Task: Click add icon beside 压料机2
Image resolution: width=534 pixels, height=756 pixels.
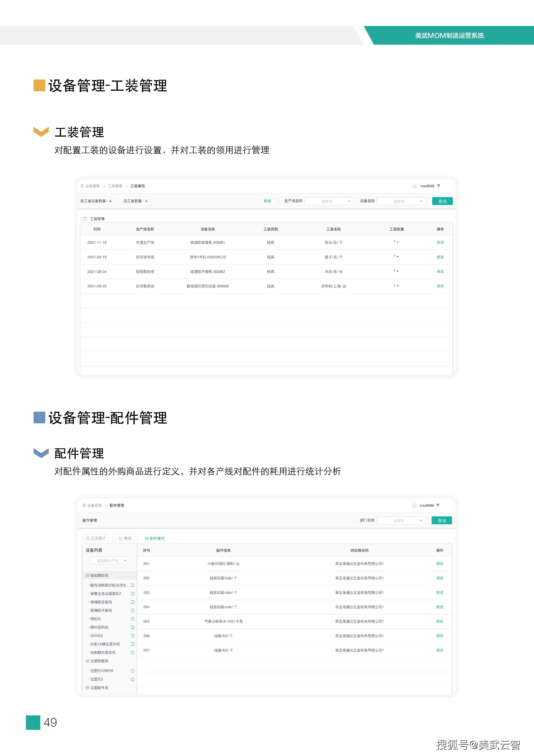Action: pyautogui.click(x=133, y=636)
